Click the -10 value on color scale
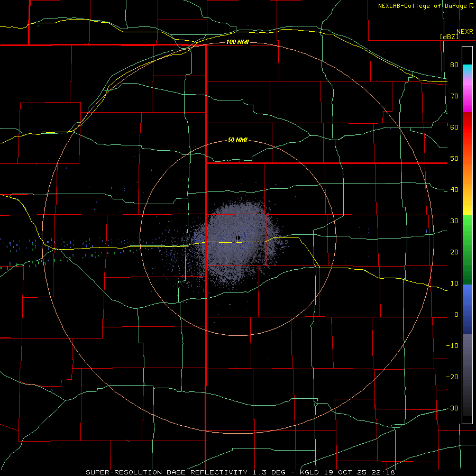The image size is (476, 476). click(x=452, y=346)
